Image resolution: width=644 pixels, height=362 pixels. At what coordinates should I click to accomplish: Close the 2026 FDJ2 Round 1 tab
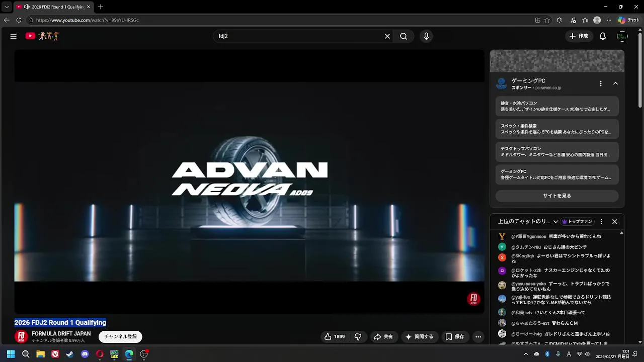[x=89, y=7]
